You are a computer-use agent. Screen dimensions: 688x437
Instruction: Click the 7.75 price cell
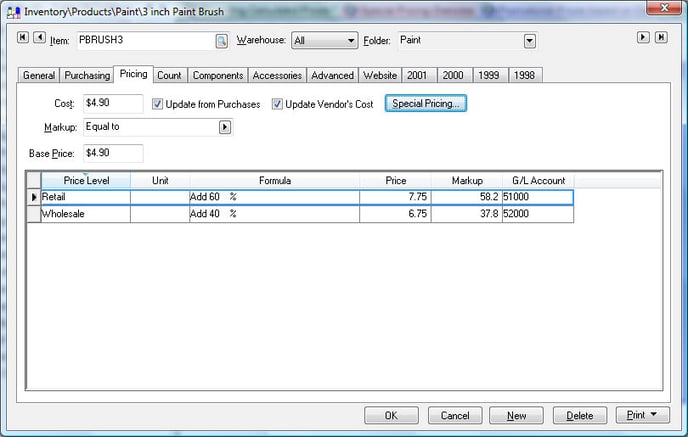[395, 197]
